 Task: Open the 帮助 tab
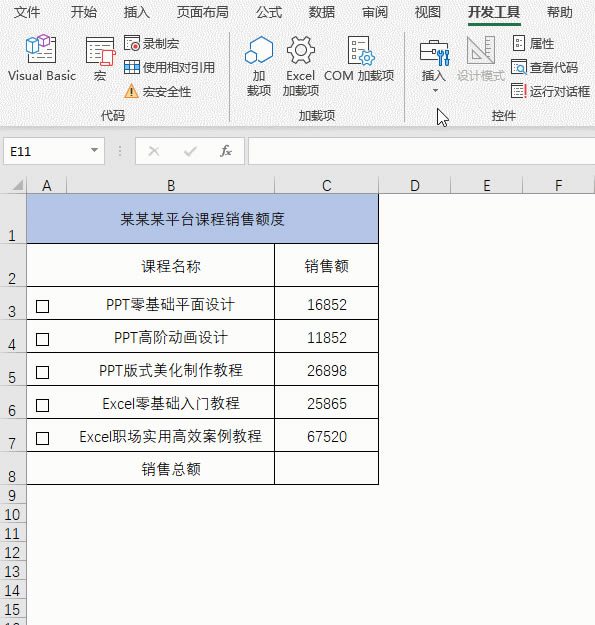coord(560,12)
